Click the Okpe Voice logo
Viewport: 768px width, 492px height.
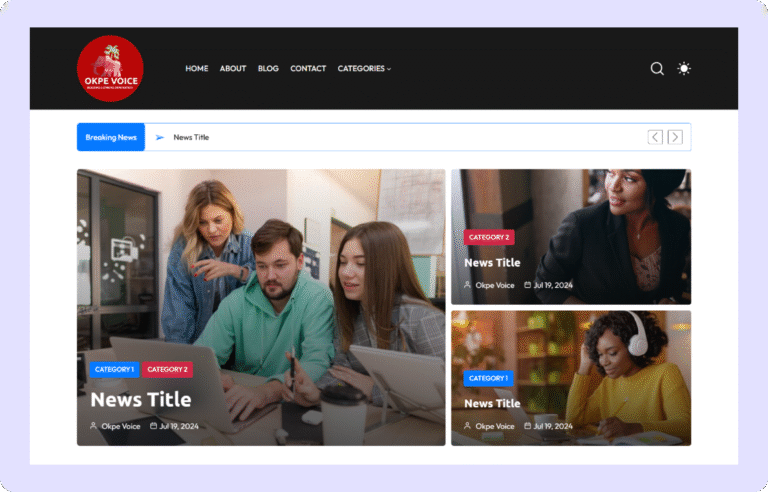pos(110,68)
